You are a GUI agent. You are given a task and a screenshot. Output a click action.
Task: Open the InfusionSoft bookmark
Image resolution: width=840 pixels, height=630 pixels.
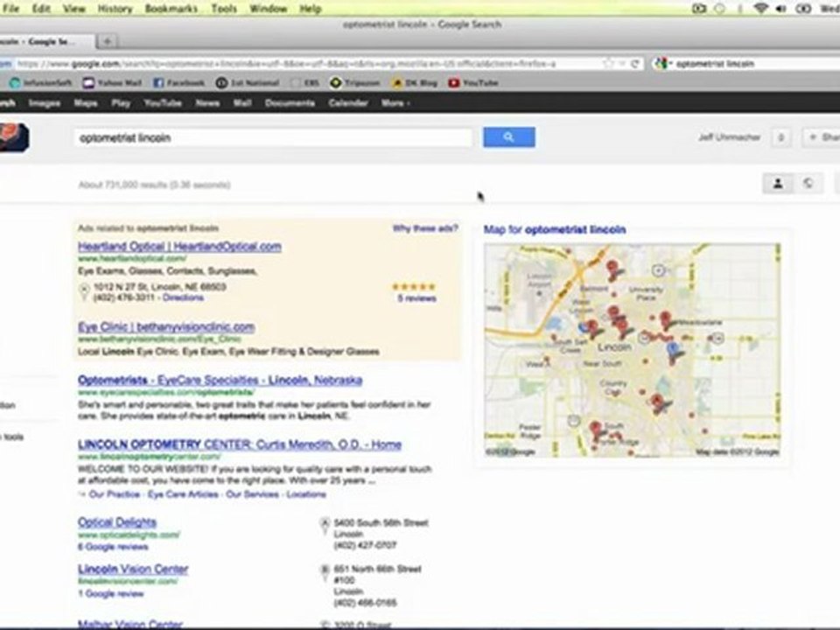click(x=40, y=83)
